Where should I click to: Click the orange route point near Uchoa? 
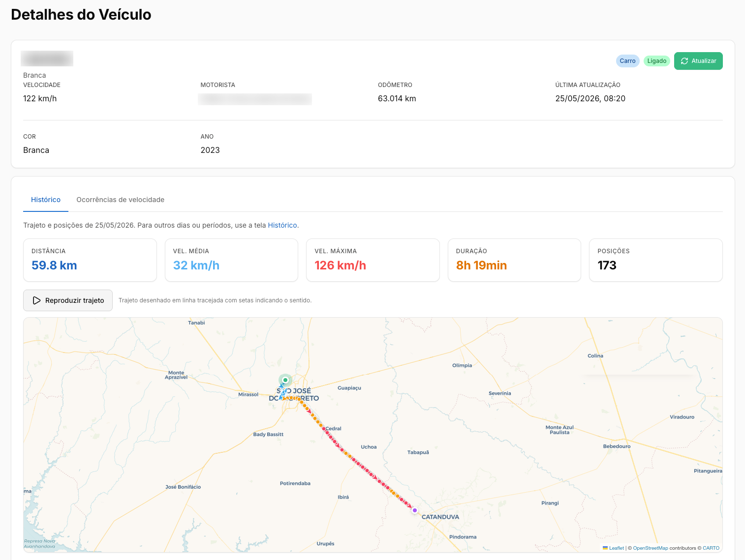346,453
